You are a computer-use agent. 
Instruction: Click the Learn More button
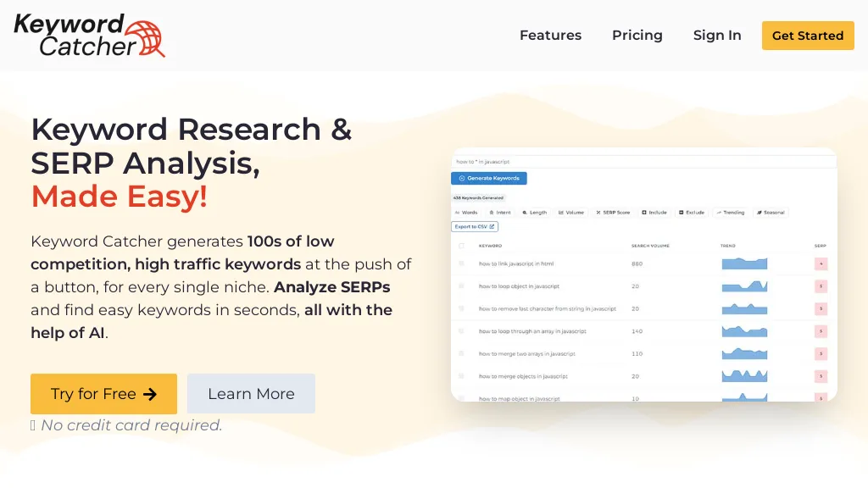(251, 394)
